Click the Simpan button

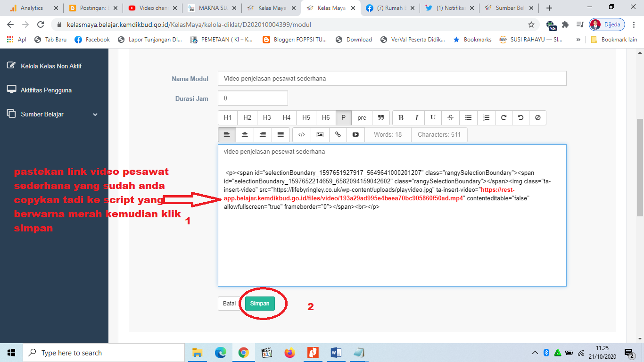[260, 304]
